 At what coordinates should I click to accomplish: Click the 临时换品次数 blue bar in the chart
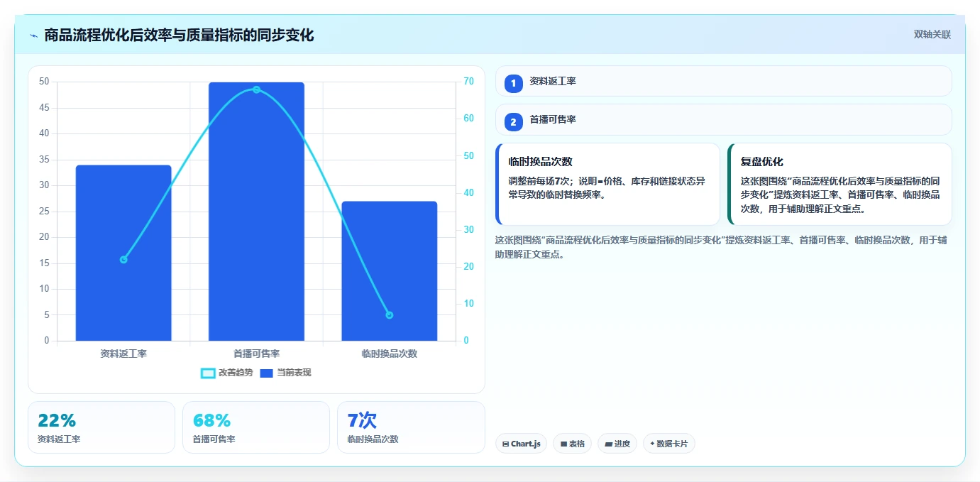[x=389, y=271]
